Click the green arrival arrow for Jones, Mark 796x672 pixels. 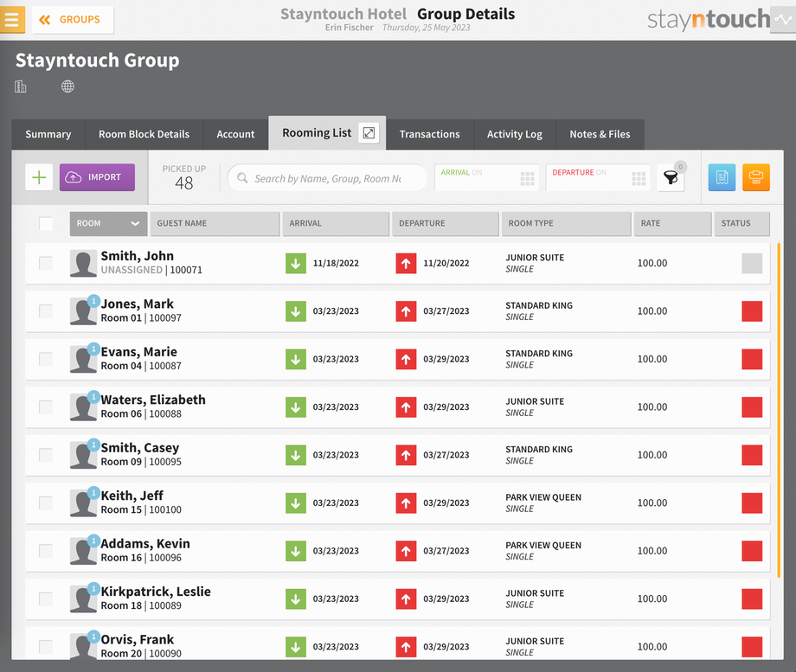295,311
